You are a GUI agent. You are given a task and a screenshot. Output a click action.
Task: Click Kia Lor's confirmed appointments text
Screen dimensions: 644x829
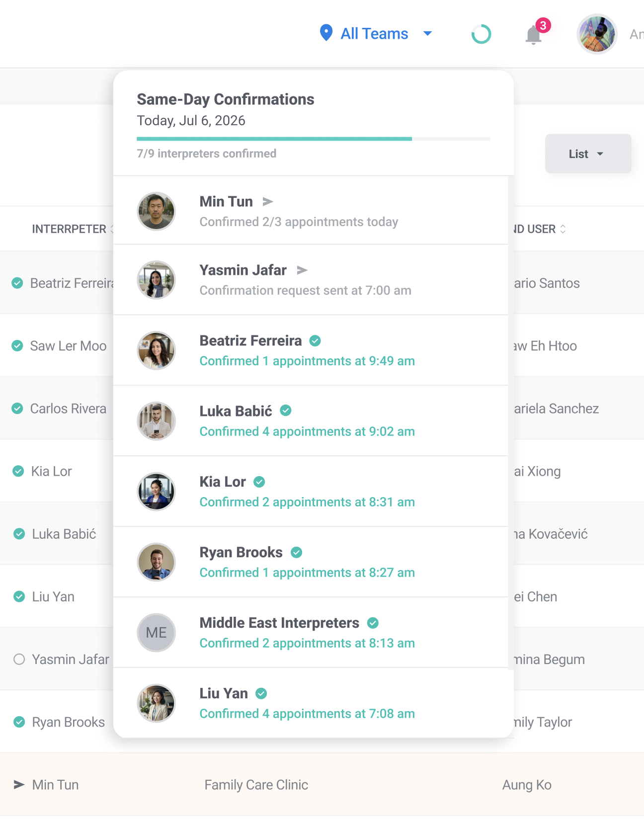(307, 502)
